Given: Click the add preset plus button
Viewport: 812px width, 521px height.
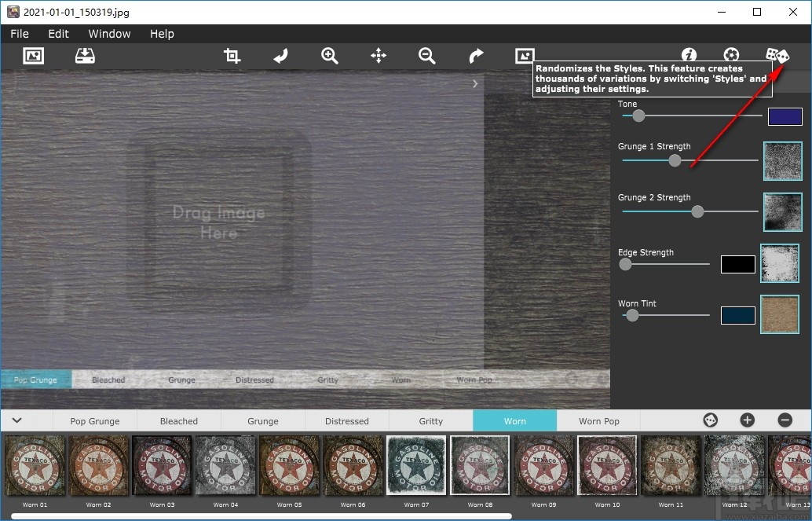Looking at the screenshot, I should pos(747,420).
